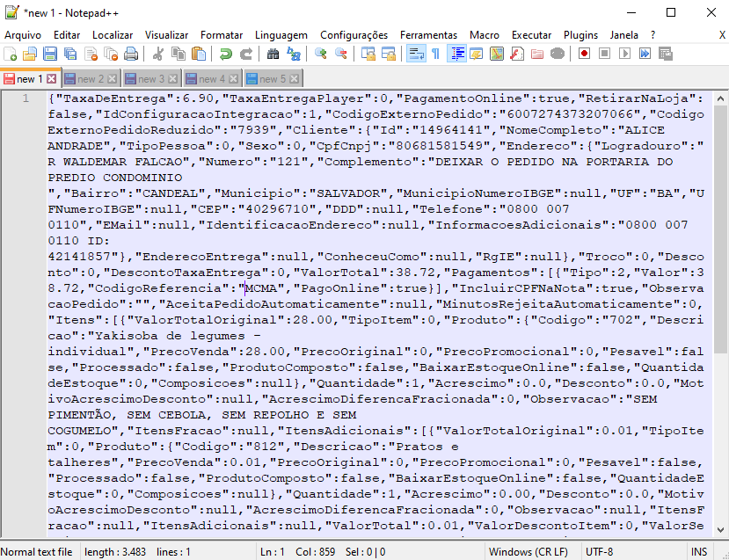This screenshot has width=729, height=560.
Task: Click the vertical scrollbar thumb
Action: click(x=720, y=229)
